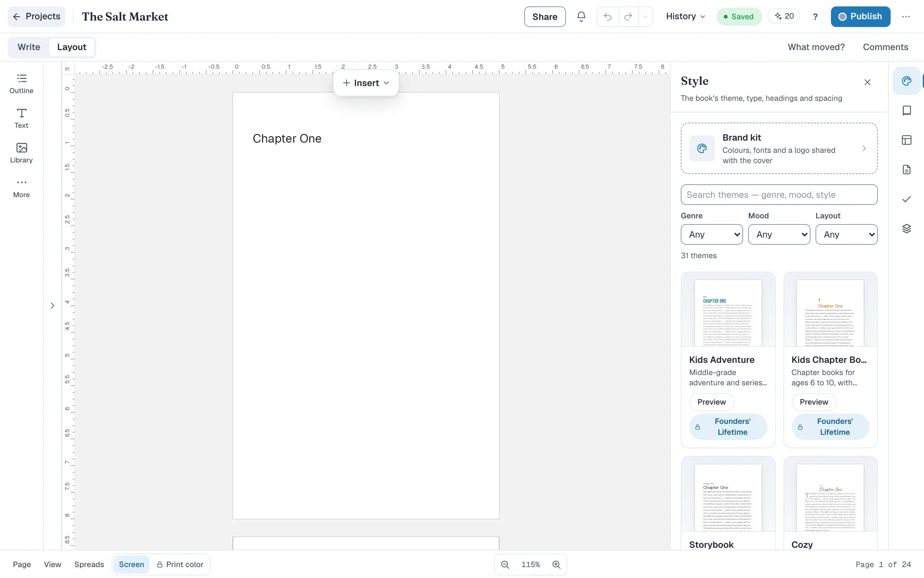Open the page layout grid icon panel
Image resolution: width=924 pixels, height=578 pixels.
coord(906,140)
